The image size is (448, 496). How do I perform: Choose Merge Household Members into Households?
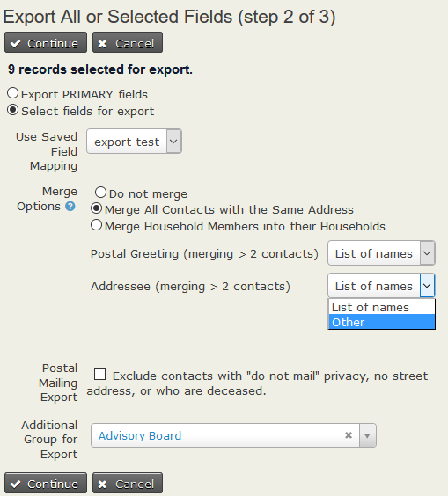[96, 225]
